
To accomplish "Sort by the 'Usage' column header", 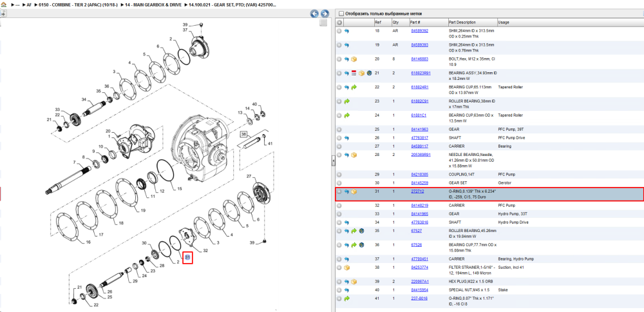I will [x=503, y=22].
